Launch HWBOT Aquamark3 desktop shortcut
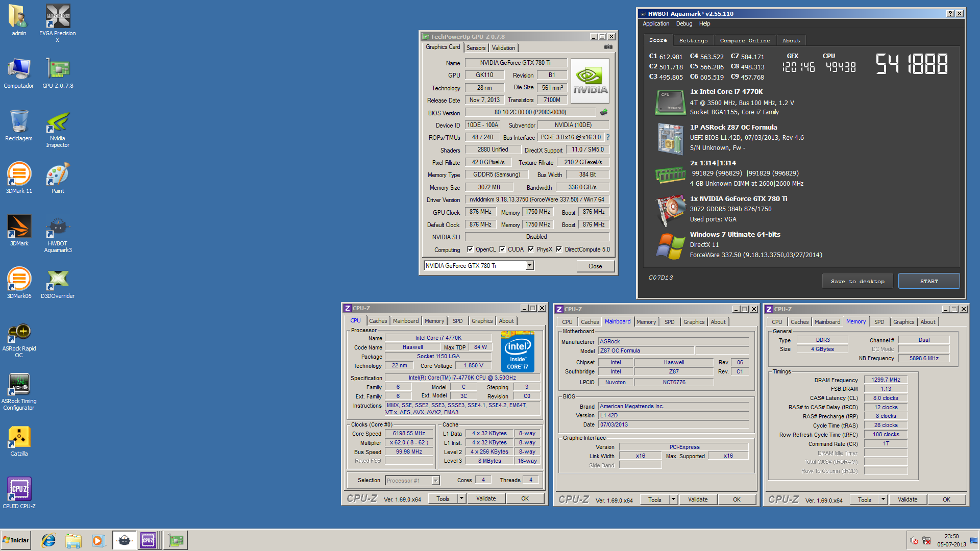980x551 pixels. (x=58, y=234)
